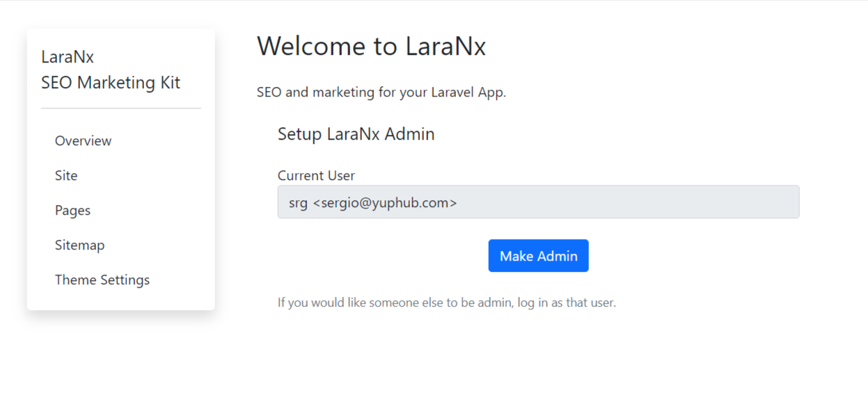Image resolution: width=868 pixels, height=397 pixels.
Task: Open the Overview sidebar item
Action: tap(83, 140)
